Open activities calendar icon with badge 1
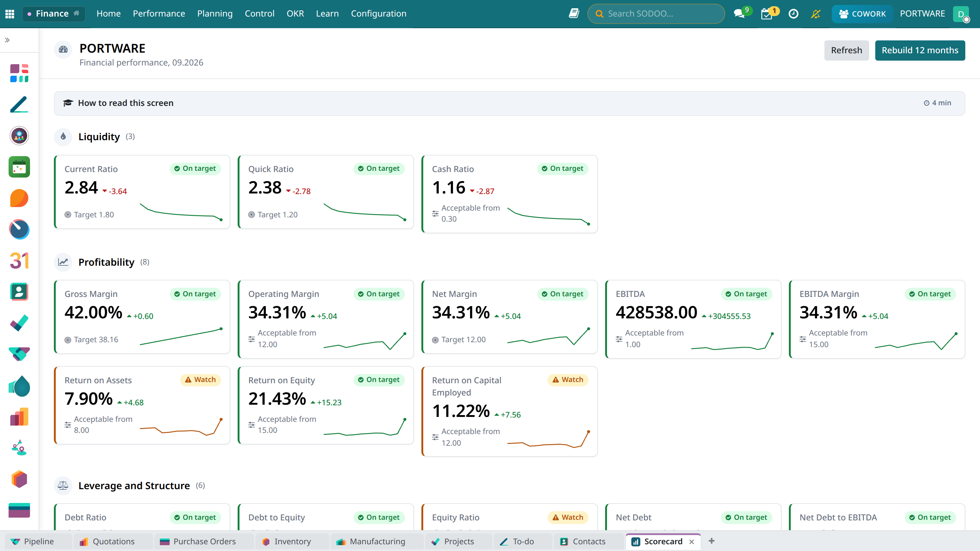Screen dimensions: 980x551 click(x=767, y=14)
